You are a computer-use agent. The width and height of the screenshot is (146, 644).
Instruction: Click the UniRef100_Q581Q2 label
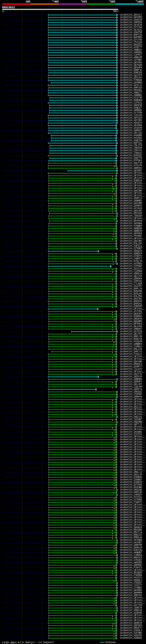[x=131, y=392]
